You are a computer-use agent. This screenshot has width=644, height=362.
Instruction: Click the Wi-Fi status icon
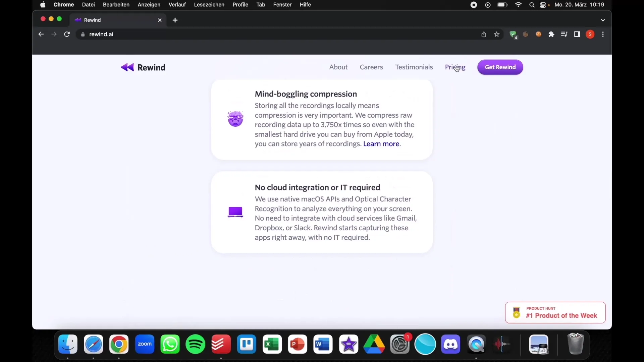pyautogui.click(x=519, y=5)
